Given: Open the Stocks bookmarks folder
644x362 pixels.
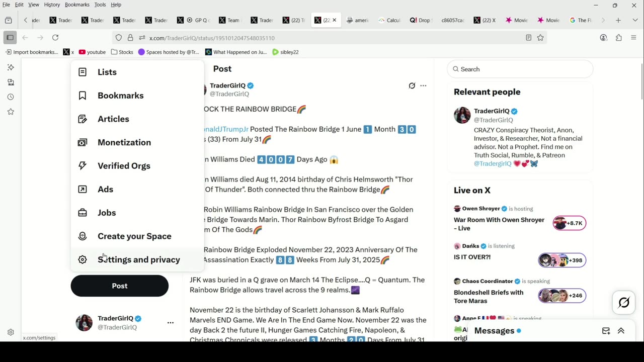Looking at the screenshot, I should (122, 52).
